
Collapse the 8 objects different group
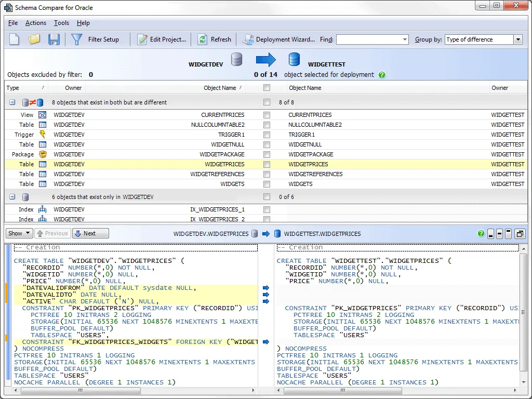coord(11,102)
